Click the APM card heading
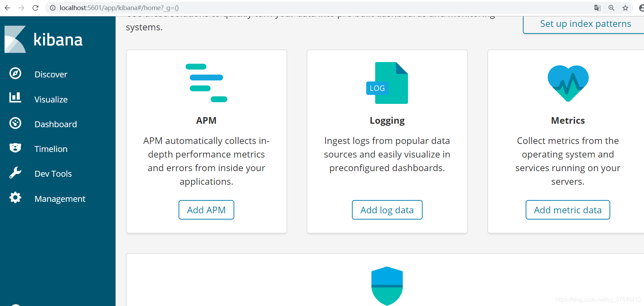Viewport: 644px width, 306px height. (206, 121)
